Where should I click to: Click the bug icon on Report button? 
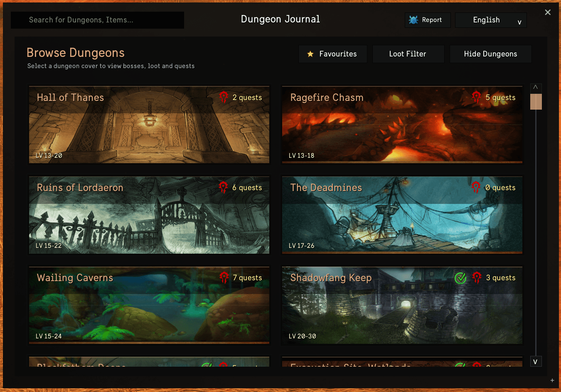click(413, 20)
